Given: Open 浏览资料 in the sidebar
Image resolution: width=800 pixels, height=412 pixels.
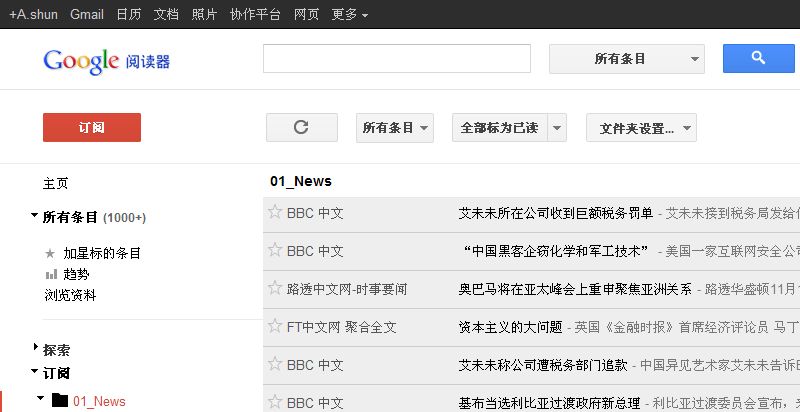Looking at the screenshot, I should [70, 296].
